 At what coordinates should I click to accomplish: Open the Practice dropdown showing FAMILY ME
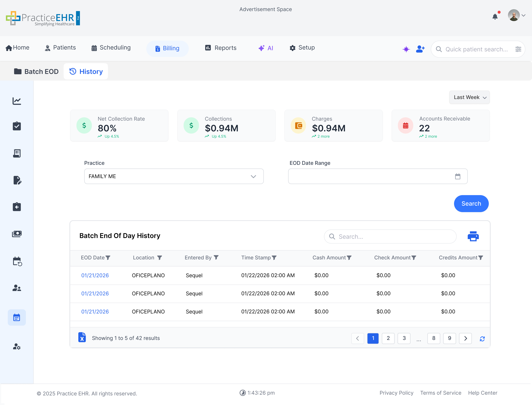(x=174, y=176)
